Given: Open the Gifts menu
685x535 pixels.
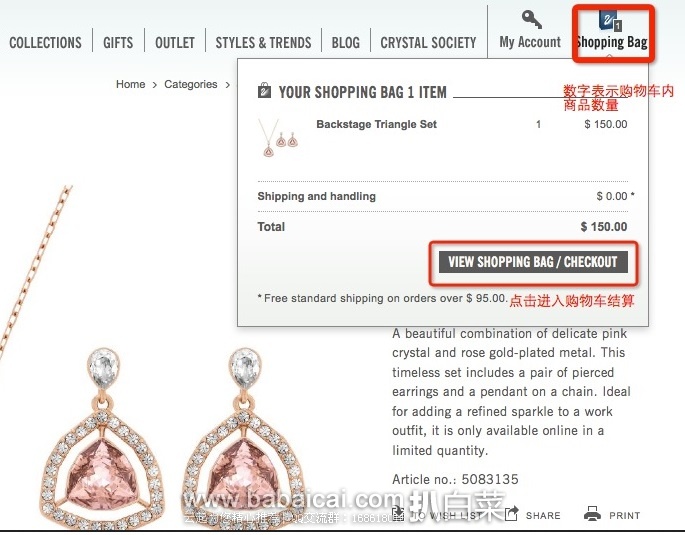Looking at the screenshot, I should [118, 43].
